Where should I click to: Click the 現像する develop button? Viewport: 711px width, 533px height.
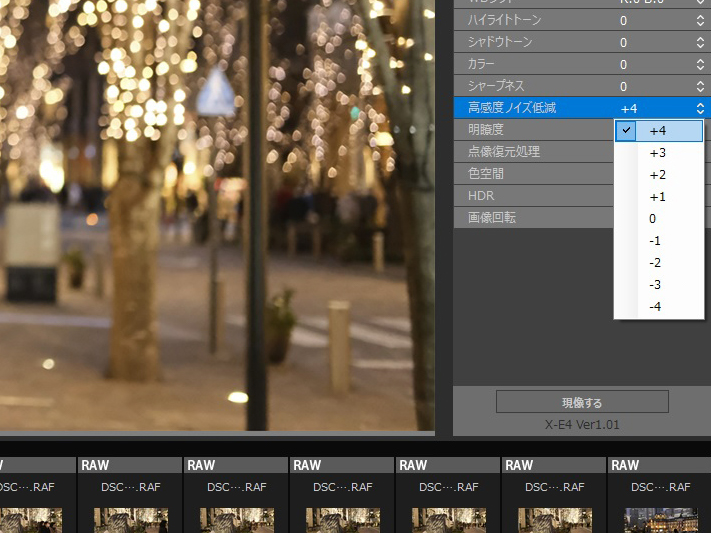(582, 402)
